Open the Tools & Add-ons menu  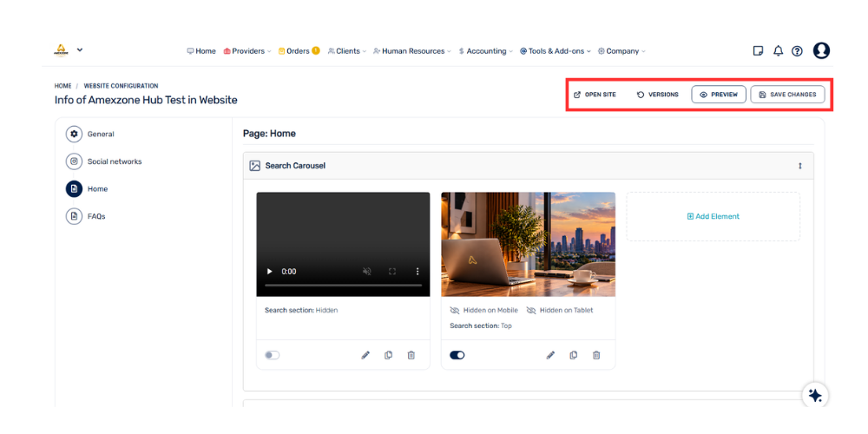(556, 51)
